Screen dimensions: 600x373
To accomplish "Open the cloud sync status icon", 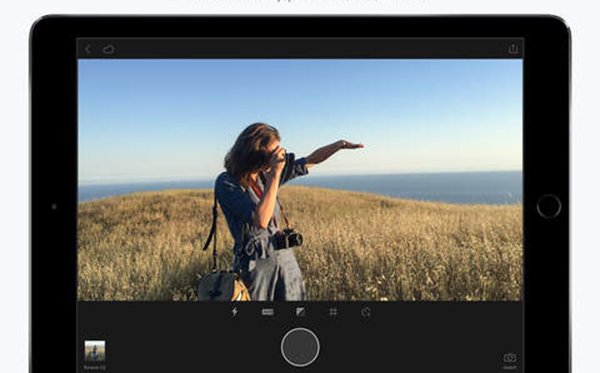I will [x=109, y=49].
